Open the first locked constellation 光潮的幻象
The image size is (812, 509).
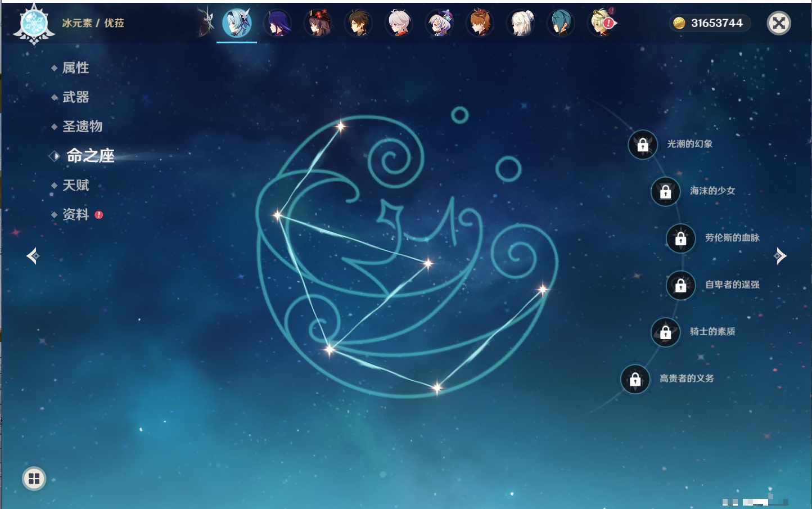(643, 145)
